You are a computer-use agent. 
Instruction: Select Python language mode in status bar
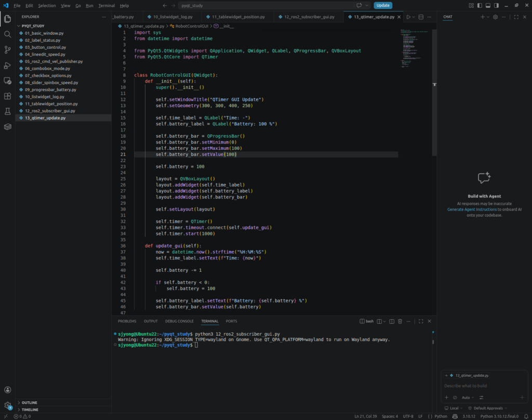click(x=441, y=416)
